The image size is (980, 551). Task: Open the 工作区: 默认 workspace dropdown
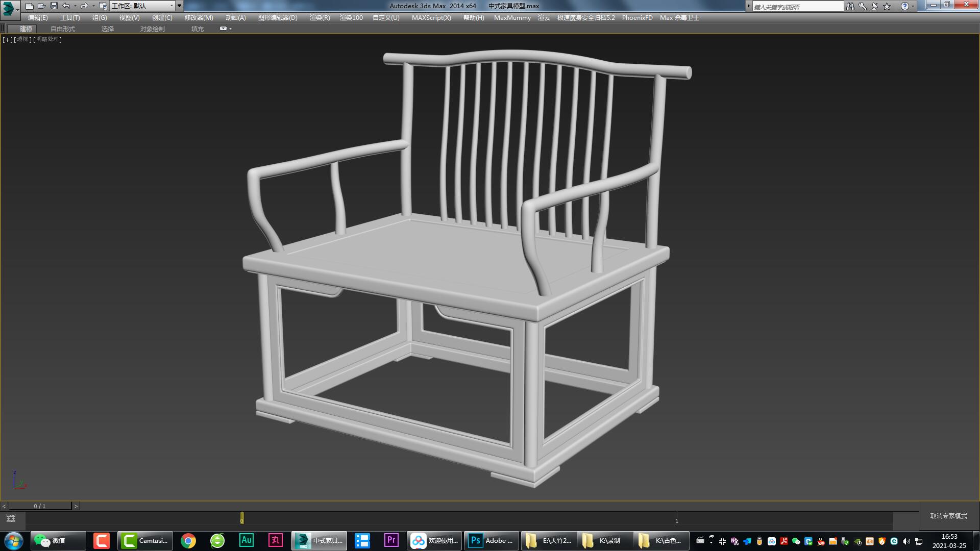tap(143, 6)
